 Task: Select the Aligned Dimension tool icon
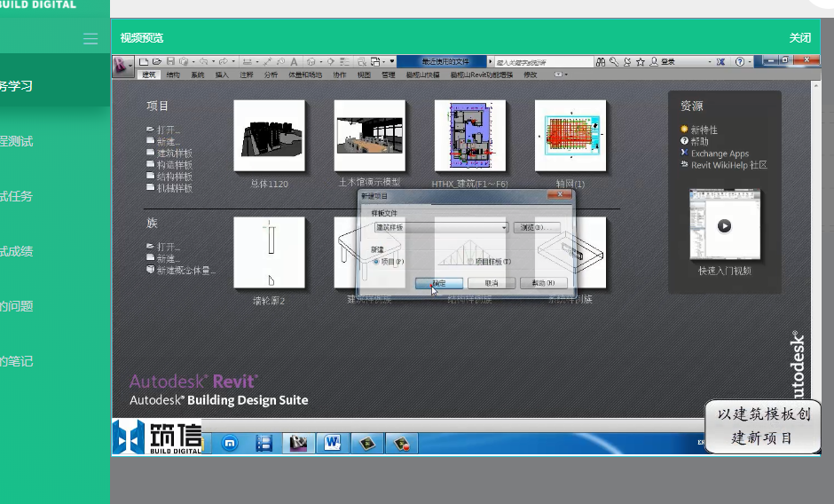[x=248, y=62]
